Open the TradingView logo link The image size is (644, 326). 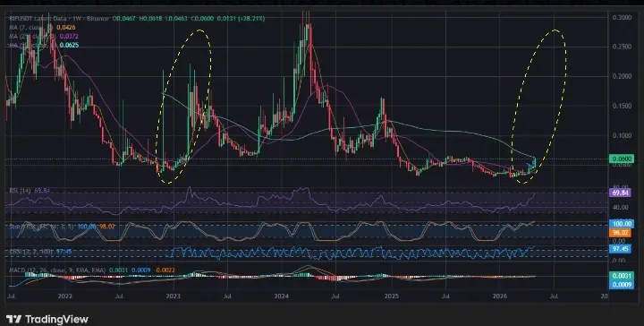(x=47, y=319)
